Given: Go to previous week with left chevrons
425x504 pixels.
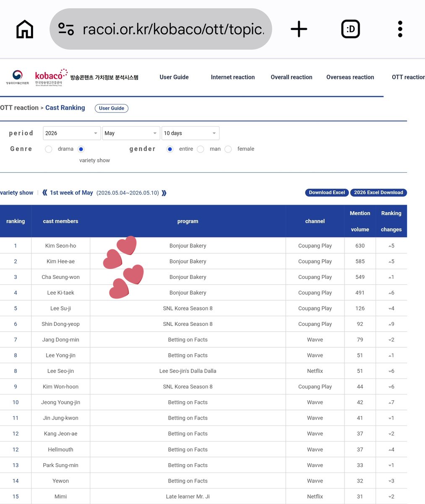Looking at the screenshot, I should pyautogui.click(x=44, y=193).
